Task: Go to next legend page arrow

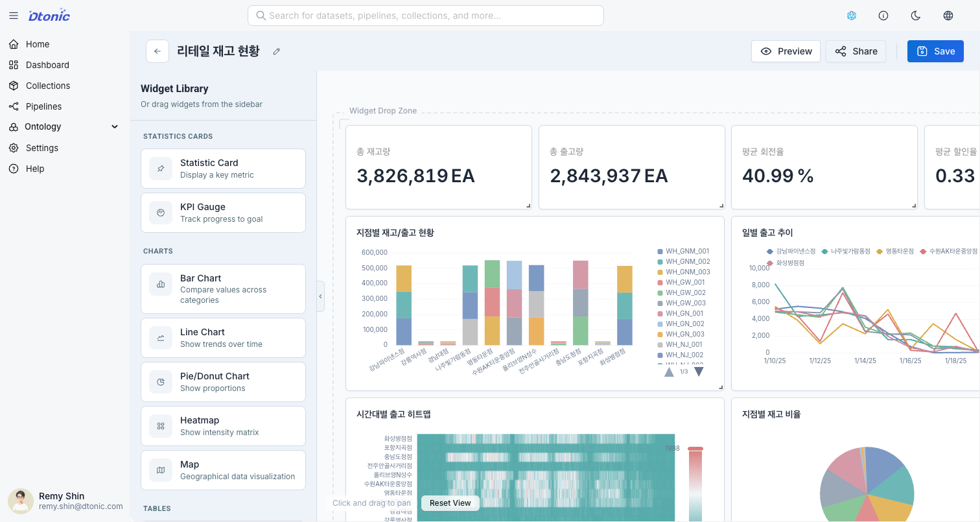Action: pos(699,372)
